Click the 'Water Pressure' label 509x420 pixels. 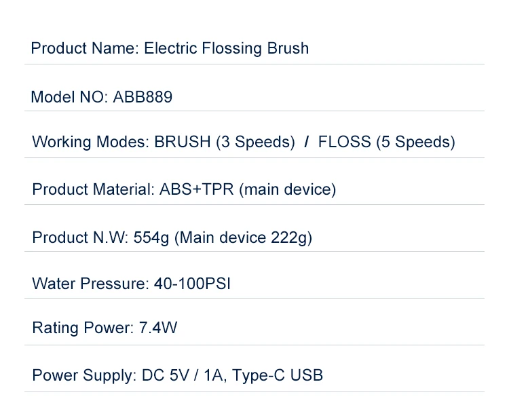coord(89,284)
